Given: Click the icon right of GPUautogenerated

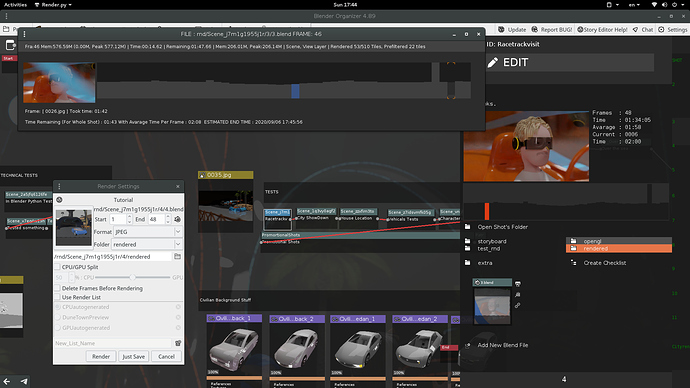Looking at the screenshot, I should coord(178,328).
